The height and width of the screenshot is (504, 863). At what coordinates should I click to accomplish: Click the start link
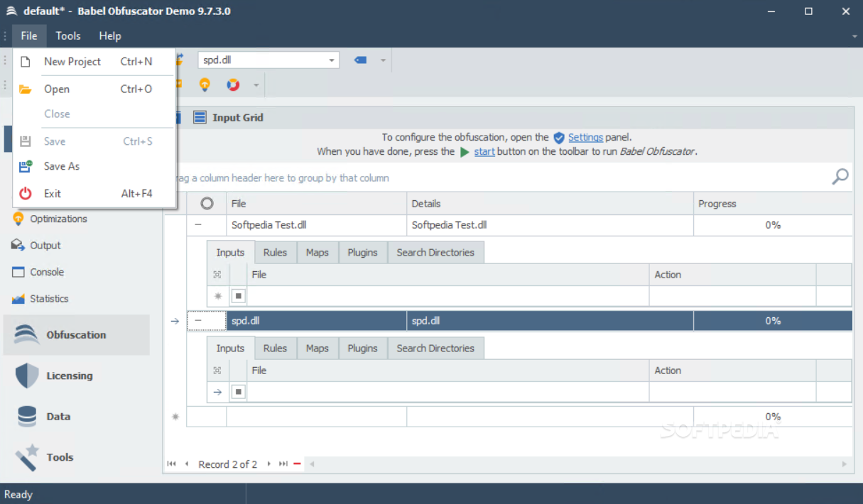coord(484,152)
